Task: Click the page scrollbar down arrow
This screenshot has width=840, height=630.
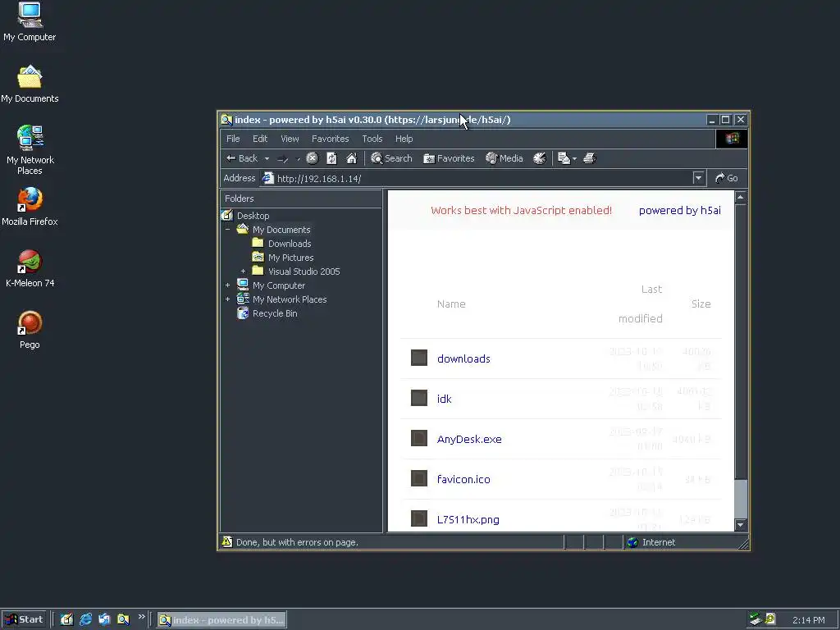Action: click(741, 525)
